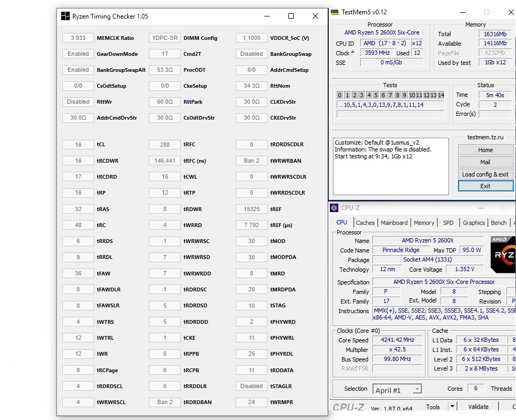Click the Package Socket AM4 (1331) field

coord(428,259)
